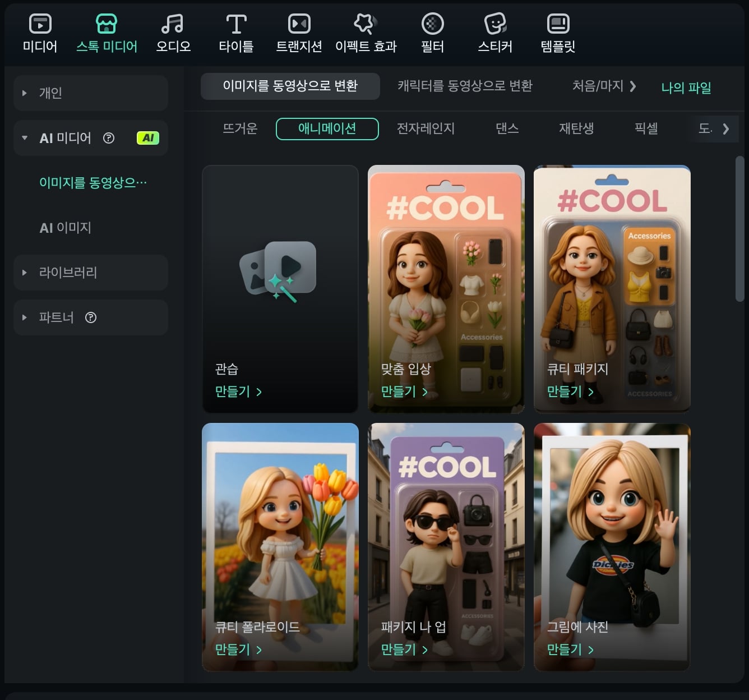Open the 이펙트 효과 effects icon
This screenshot has height=700, width=749.
click(366, 24)
